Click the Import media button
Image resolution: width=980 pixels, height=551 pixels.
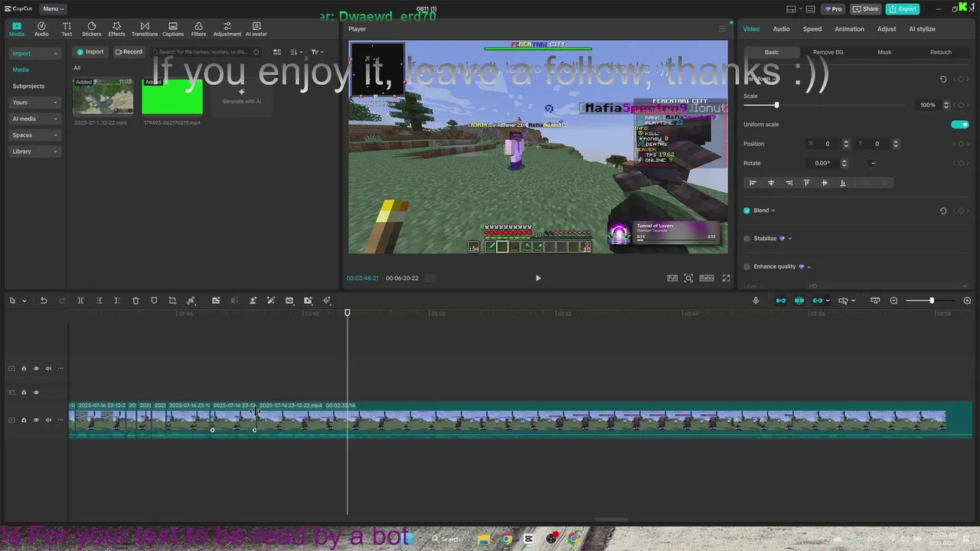click(x=90, y=52)
